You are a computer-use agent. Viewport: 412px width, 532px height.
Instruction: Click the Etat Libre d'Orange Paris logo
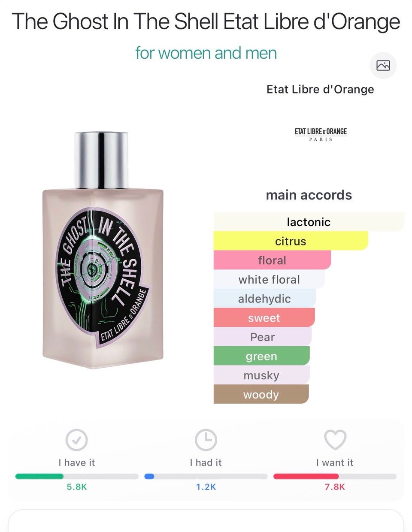point(321,134)
